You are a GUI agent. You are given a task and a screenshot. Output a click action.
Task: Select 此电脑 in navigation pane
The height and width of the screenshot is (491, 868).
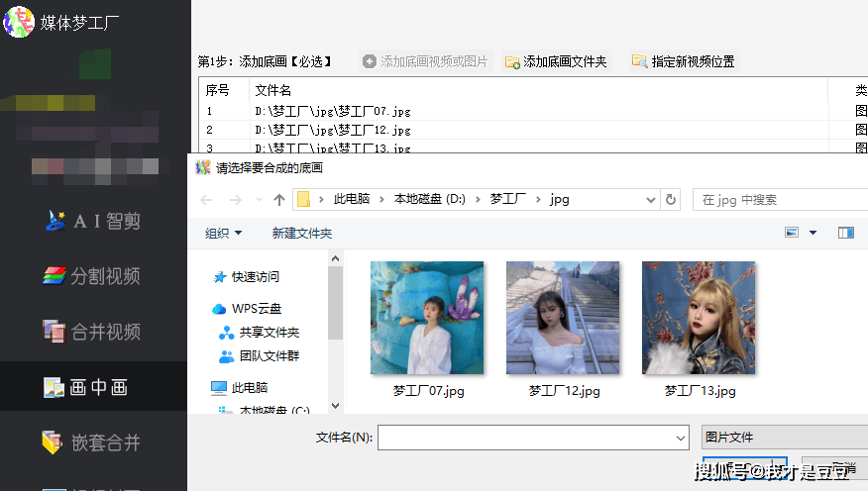pyautogui.click(x=240, y=388)
